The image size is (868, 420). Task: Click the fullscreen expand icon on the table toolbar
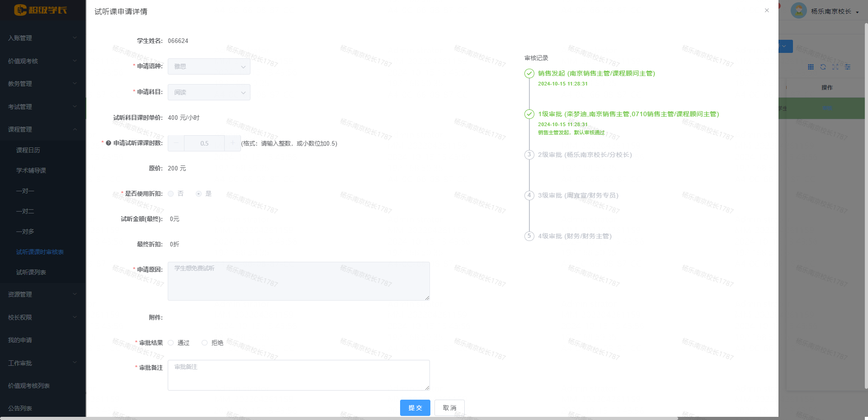click(x=835, y=67)
